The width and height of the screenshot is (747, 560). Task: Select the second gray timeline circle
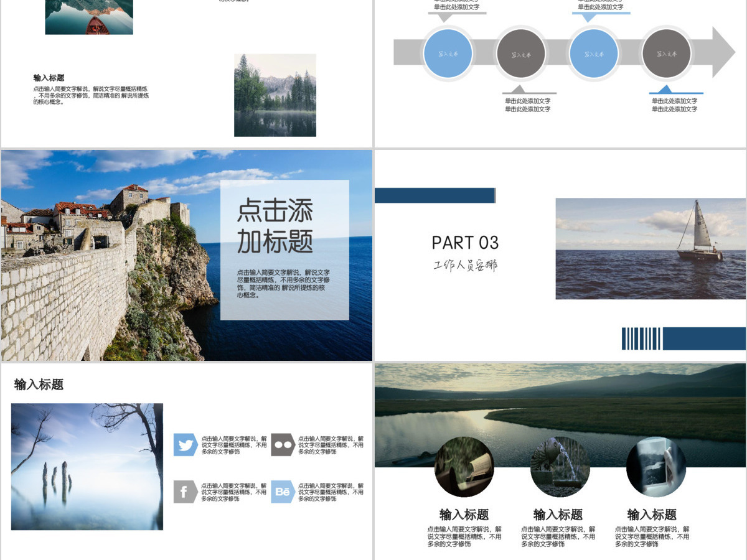[666, 54]
